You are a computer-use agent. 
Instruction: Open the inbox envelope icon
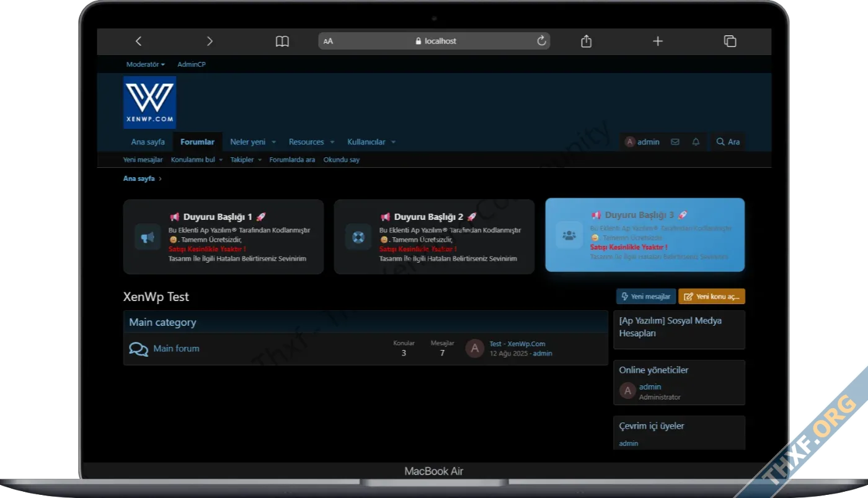[675, 142]
